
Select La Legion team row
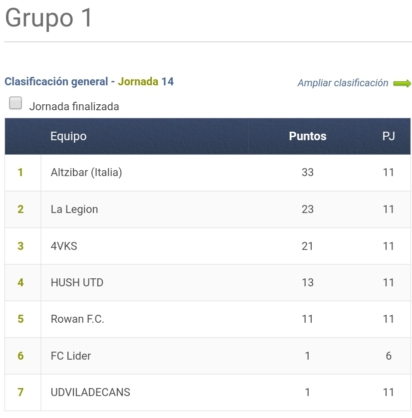208,209
